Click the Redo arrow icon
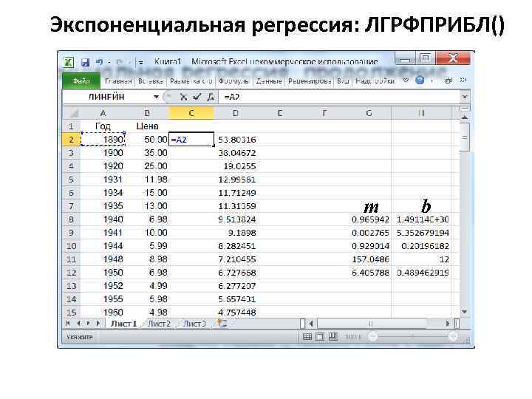532x399 pixels. coord(119,62)
